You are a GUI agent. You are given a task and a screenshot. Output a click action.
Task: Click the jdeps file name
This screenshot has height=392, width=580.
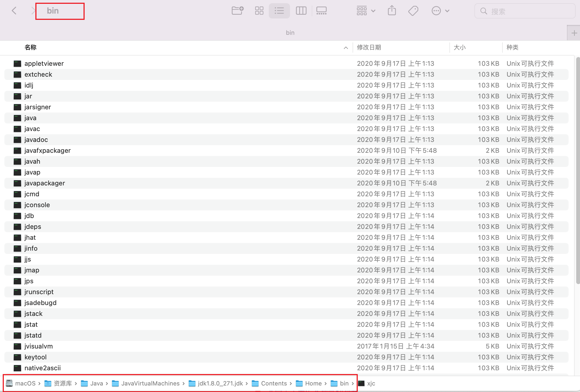point(33,227)
